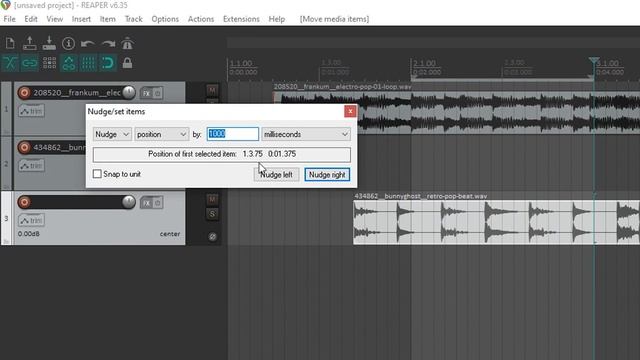Toggle Item grouping chain-link icon
The width and height of the screenshot is (640, 360).
pyautogui.click(x=29, y=63)
